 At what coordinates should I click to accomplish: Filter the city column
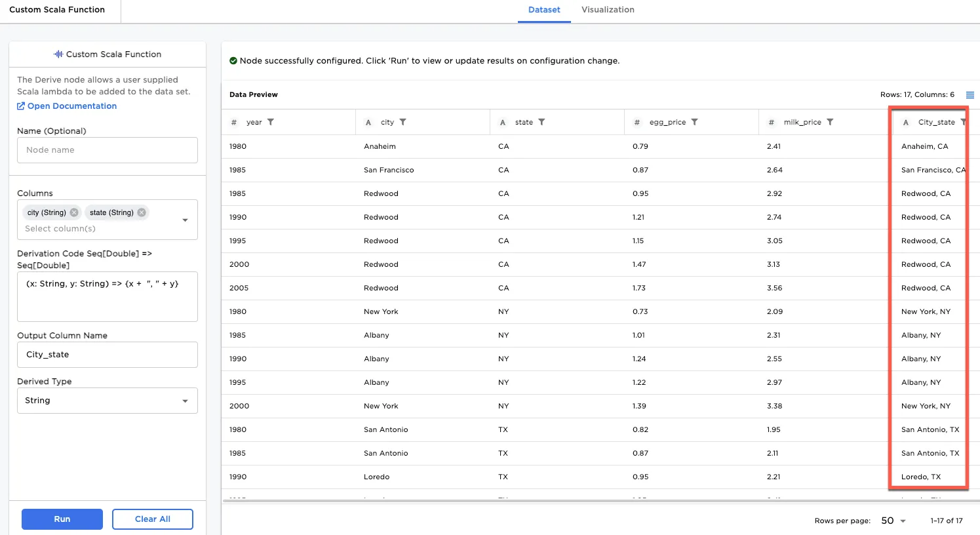pos(403,122)
